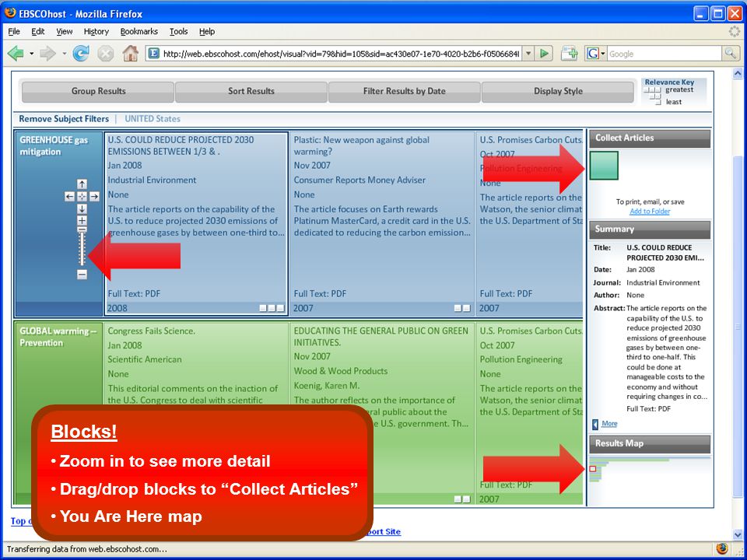The height and width of the screenshot is (560, 747).
Task: Open the browser home page
Action: pyautogui.click(x=131, y=54)
